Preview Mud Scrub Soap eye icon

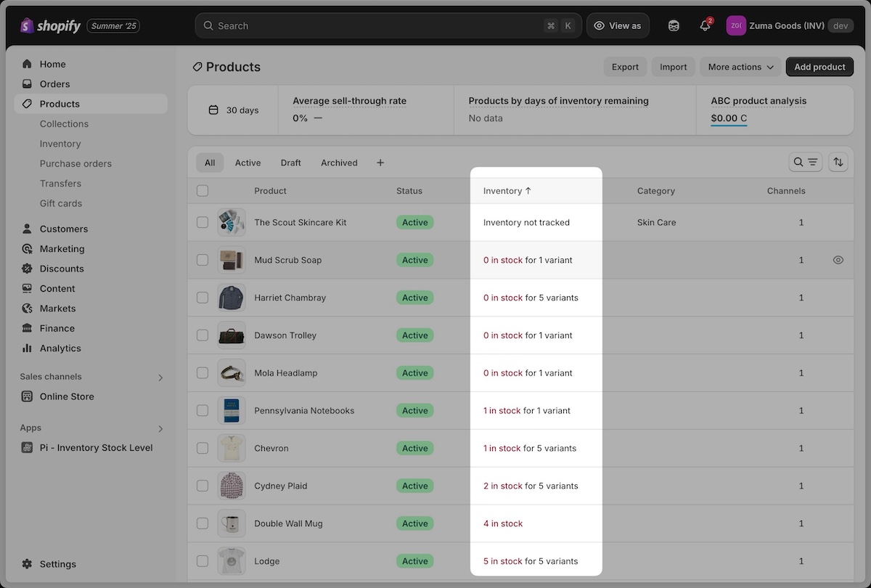pyautogui.click(x=838, y=260)
